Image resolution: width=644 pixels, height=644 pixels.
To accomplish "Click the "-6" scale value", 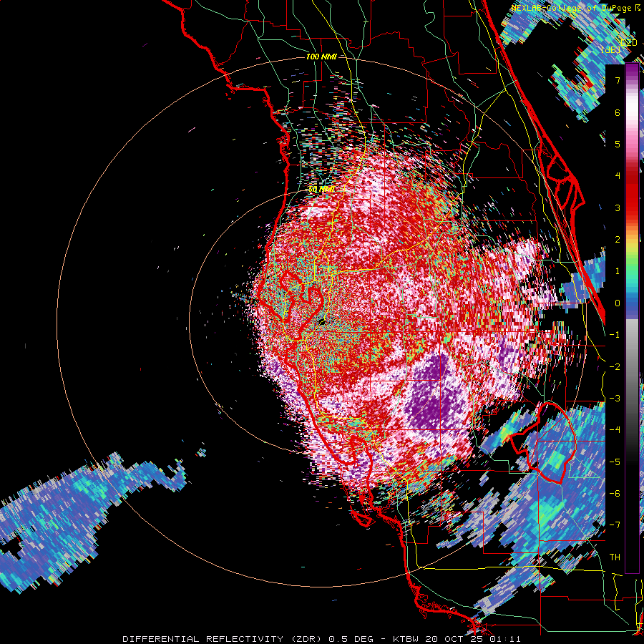I will pos(615,493).
